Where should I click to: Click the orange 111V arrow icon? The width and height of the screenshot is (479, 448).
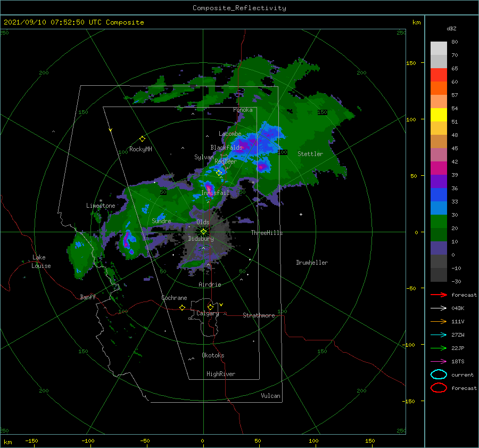(439, 321)
